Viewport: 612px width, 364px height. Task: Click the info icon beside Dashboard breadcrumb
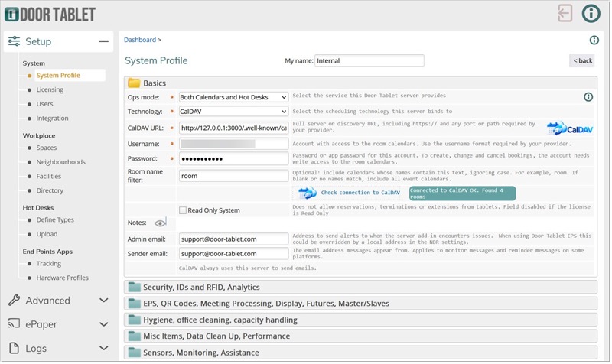(x=594, y=40)
